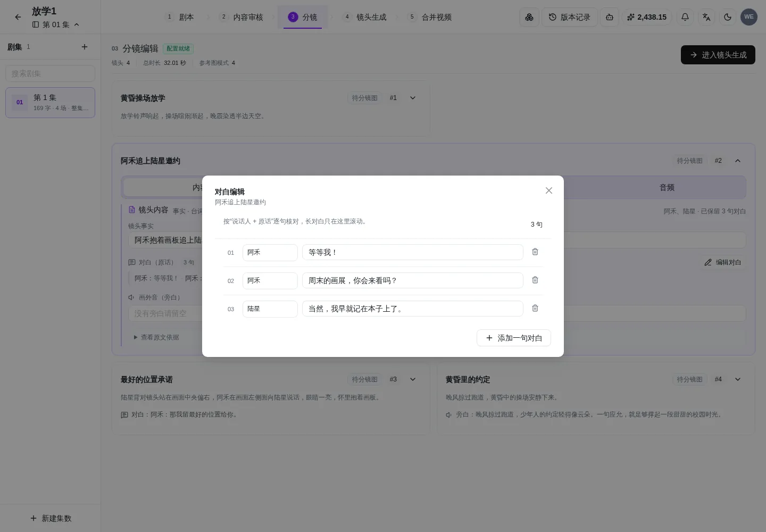Switch to the 内容审核 step tab
Viewport: 766px width, 532px height.
pyautogui.click(x=242, y=17)
